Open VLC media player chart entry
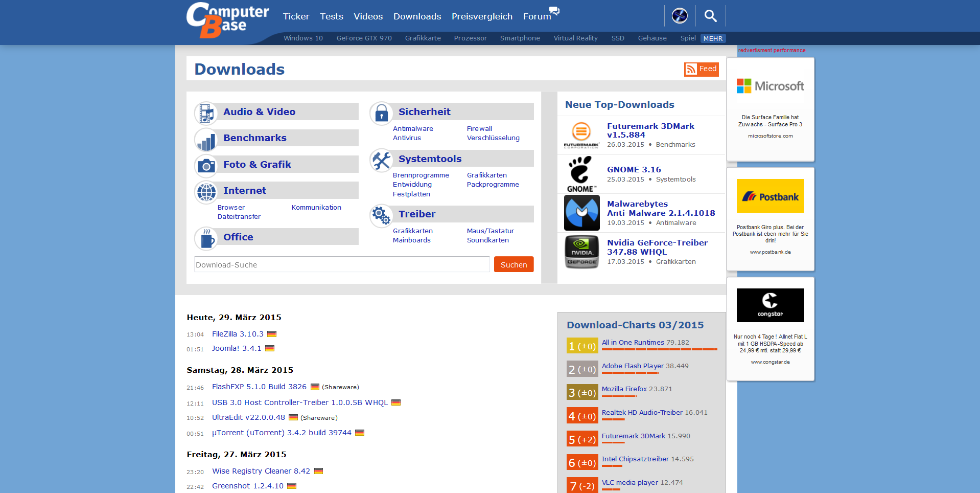 pos(630,483)
